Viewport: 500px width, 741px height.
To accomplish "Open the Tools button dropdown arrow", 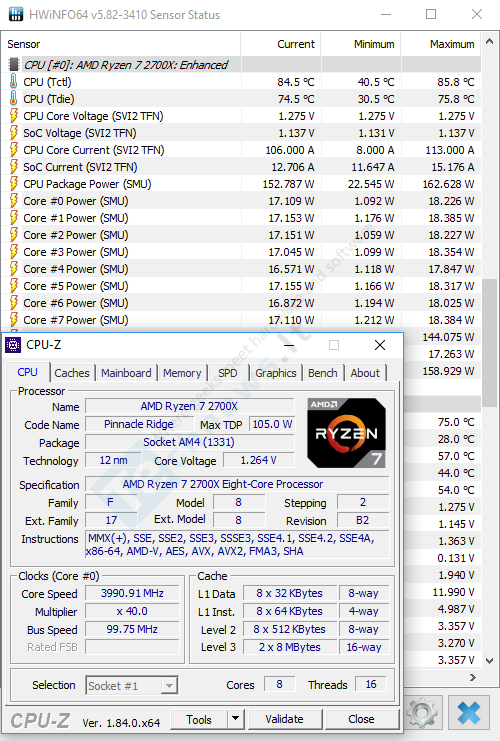I will (235, 719).
